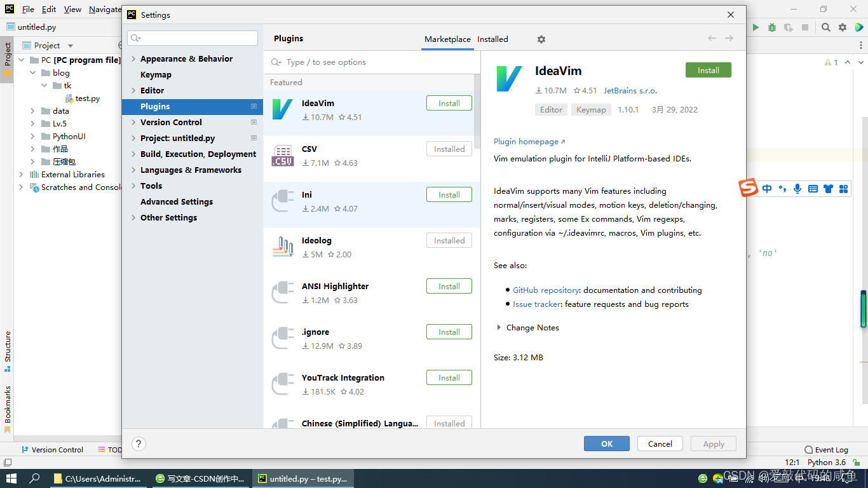Image resolution: width=868 pixels, height=488 pixels.
Task: Open the View menu
Action: [72, 10]
